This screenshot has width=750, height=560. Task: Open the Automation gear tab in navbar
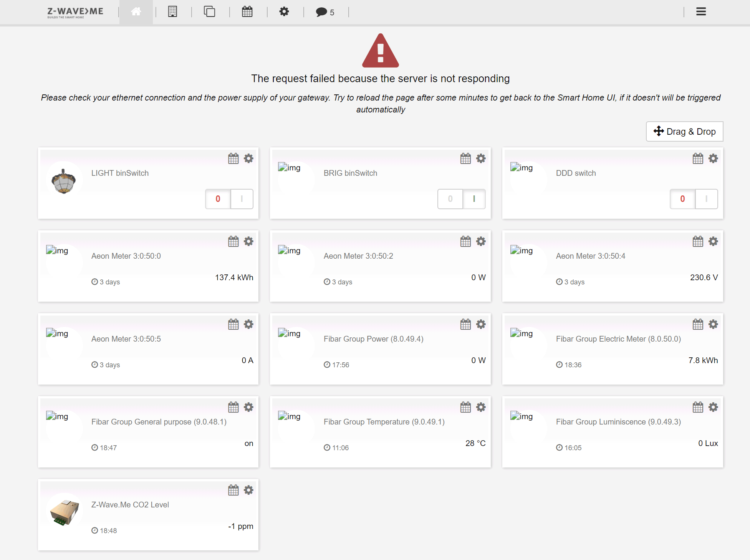(284, 12)
